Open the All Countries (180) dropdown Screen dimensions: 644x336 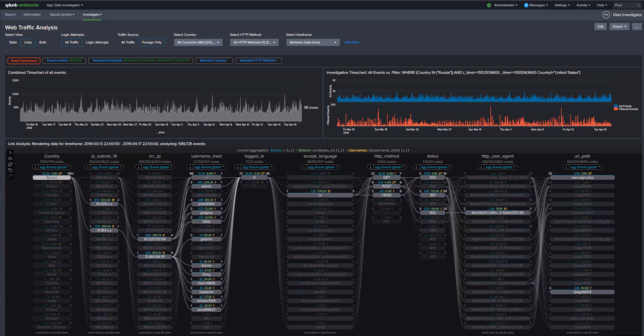click(198, 42)
